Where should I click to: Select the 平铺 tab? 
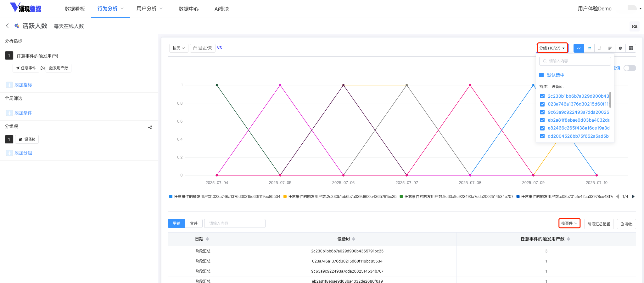[x=176, y=223]
